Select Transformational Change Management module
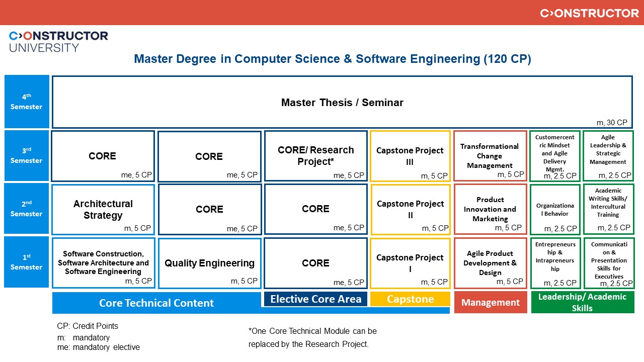Screen dimensions: 644x362 (490, 156)
